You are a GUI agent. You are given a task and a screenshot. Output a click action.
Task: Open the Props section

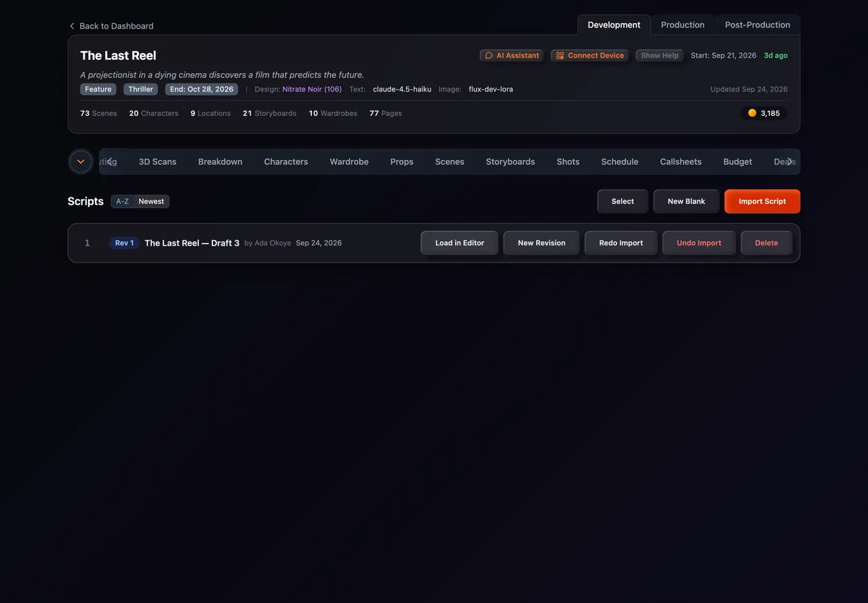point(402,161)
